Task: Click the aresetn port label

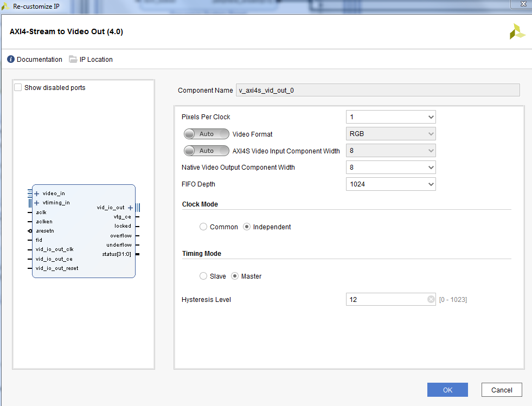Action: click(45, 230)
